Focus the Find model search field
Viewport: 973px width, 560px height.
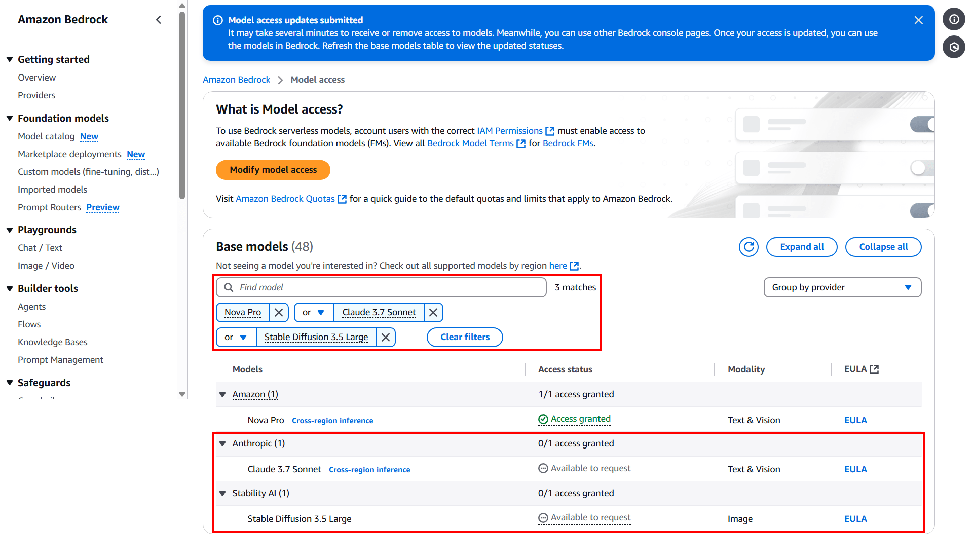pos(381,287)
